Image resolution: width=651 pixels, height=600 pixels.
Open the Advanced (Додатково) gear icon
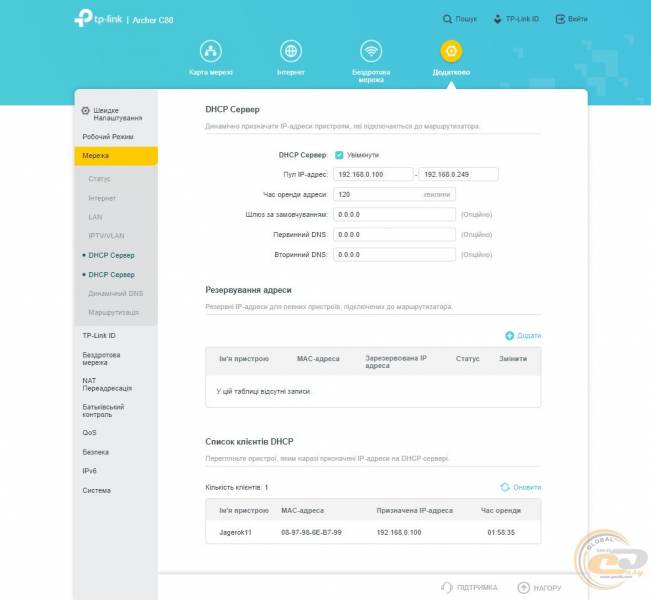click(x=451, y=51)
